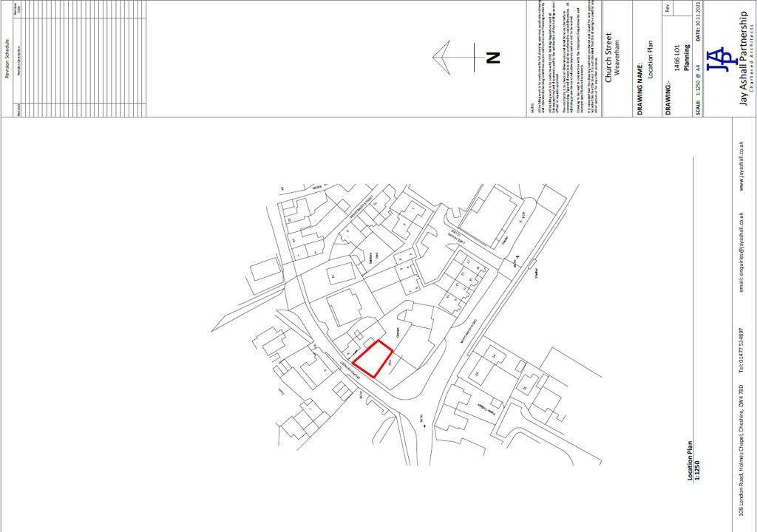757x532 pixels.
Task: Select the Revision Schedule heading
Action: click(7, 58)
